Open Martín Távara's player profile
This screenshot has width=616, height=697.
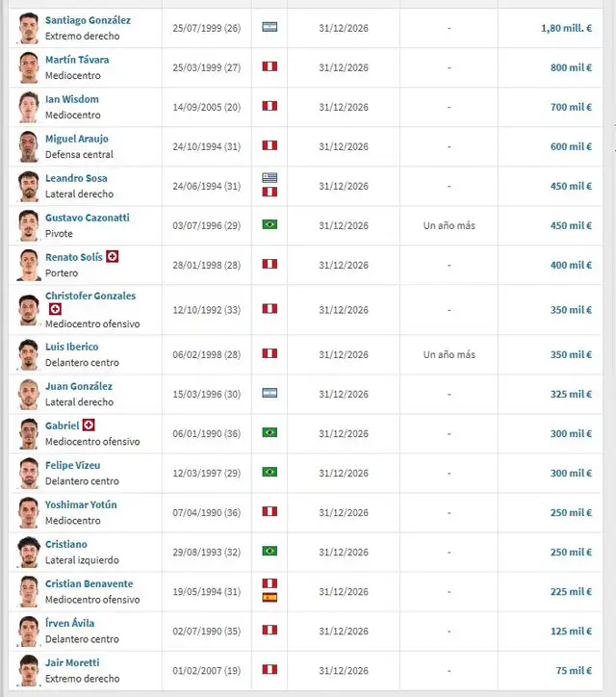(77, 60)
